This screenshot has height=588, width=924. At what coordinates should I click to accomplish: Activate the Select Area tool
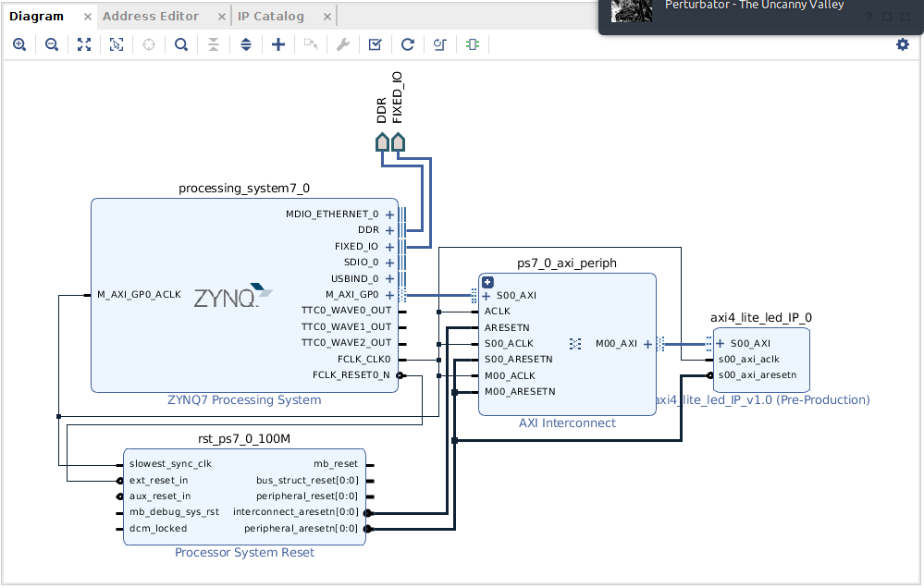pyautogui.click(x=117, y=44)
